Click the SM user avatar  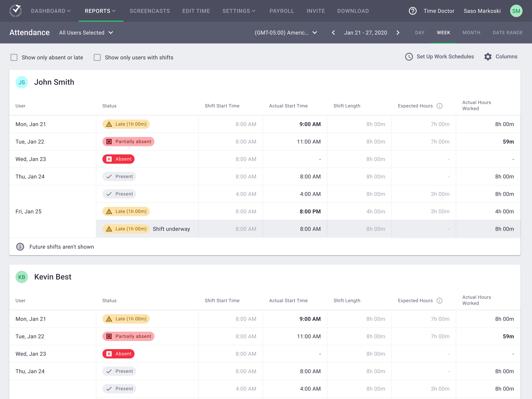(516, 11)
